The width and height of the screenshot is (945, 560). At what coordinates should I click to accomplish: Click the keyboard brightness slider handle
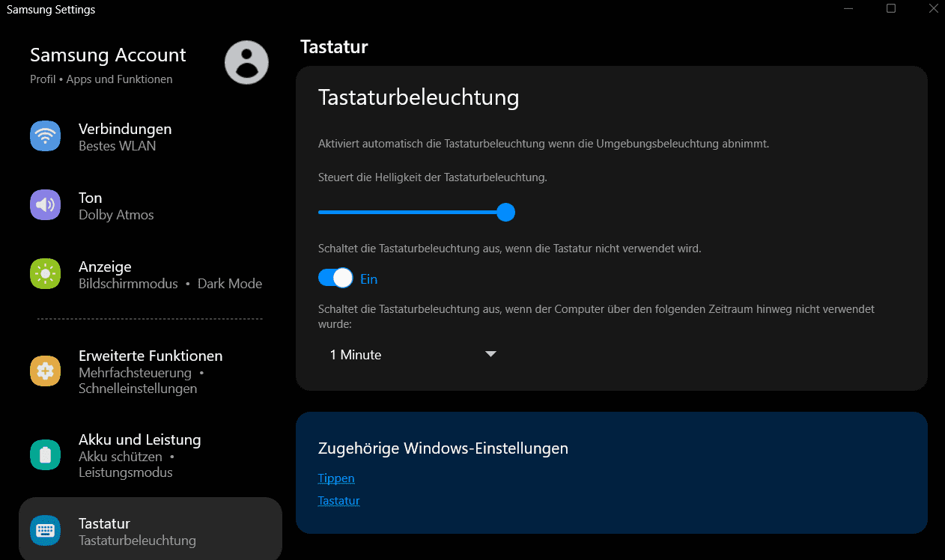coord(506,213)
